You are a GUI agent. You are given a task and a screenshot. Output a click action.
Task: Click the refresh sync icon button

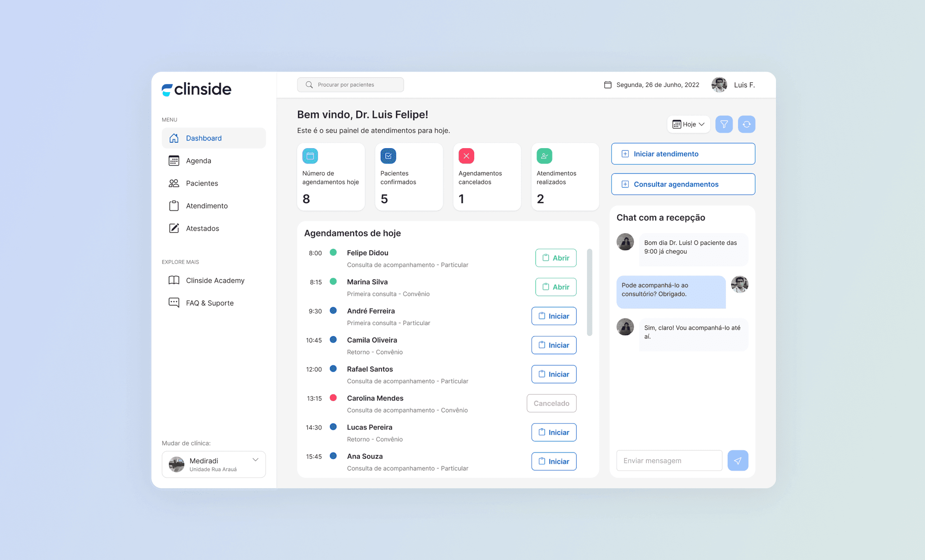point(746,124)
